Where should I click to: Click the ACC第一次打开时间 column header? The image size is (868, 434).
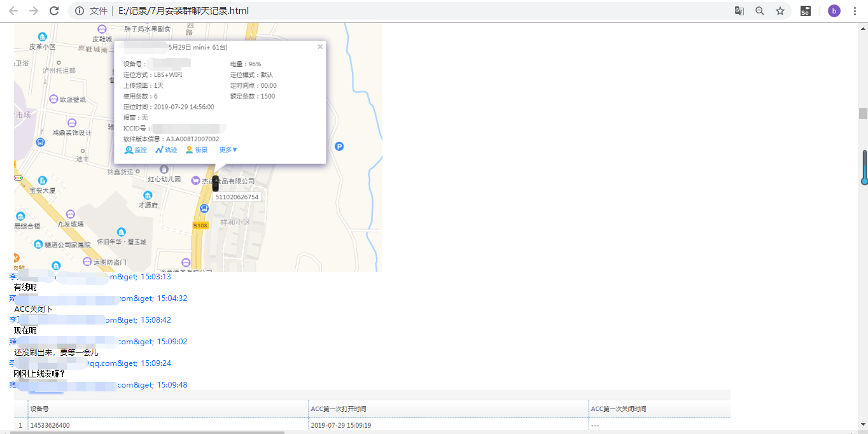coord(449,409)
